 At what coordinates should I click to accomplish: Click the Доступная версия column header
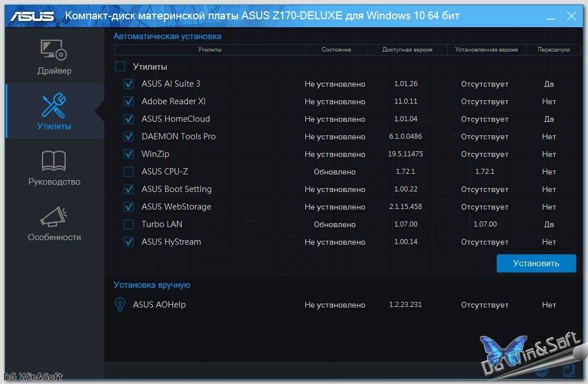[x=407, y=49]
